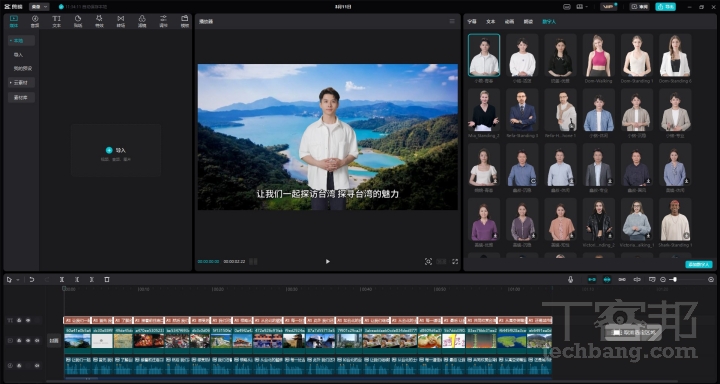720x384 pixels.
Task: Click the Add digital human button
Action: (699, 265)
